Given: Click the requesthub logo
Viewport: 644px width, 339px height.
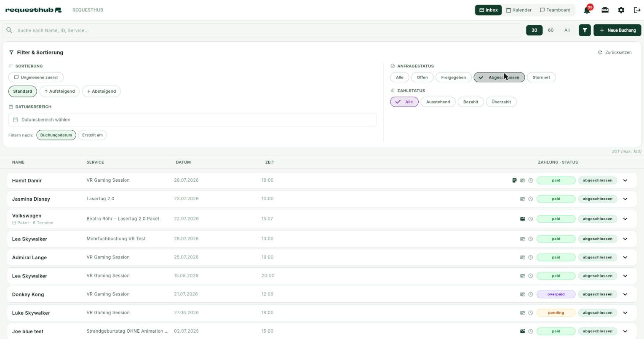Looking at the screenshot, I should click(x=33, y=10).
